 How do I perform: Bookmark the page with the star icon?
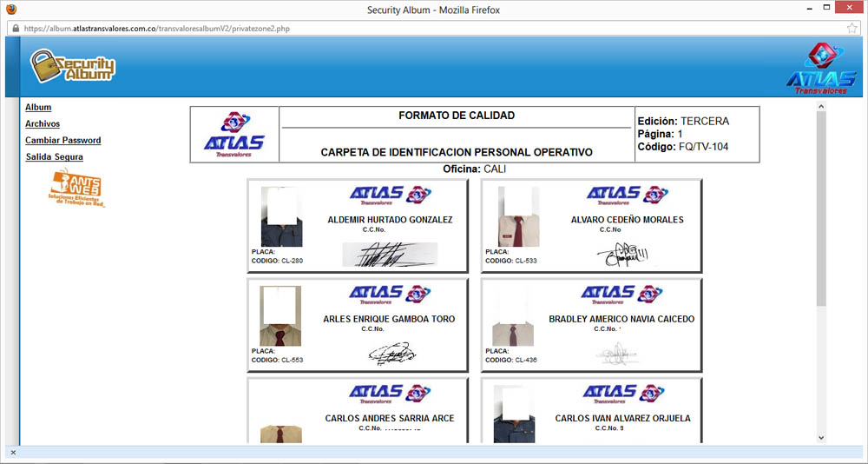[x=852, y=29]
